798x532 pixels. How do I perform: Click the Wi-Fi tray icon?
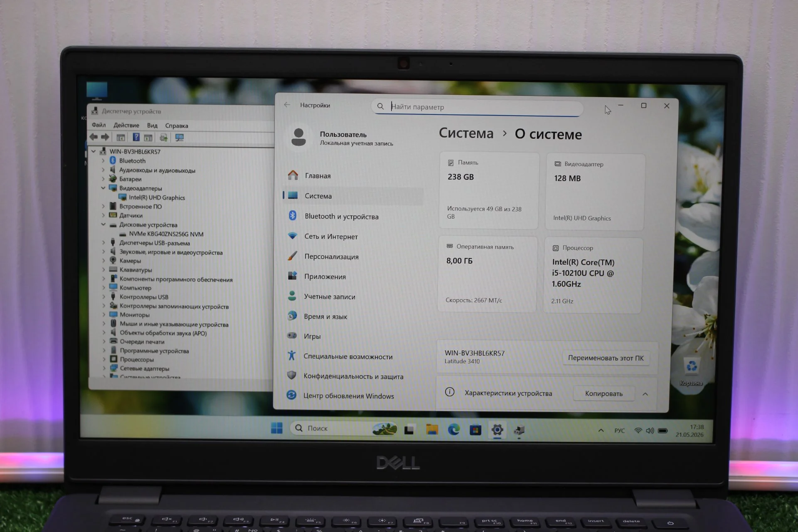coord(638,431)
